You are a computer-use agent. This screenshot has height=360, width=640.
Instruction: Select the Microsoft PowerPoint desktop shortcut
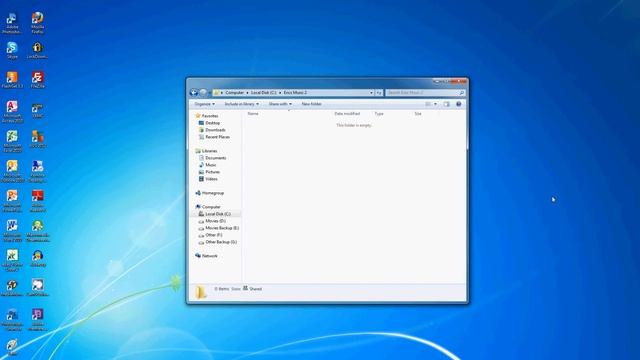12,201
